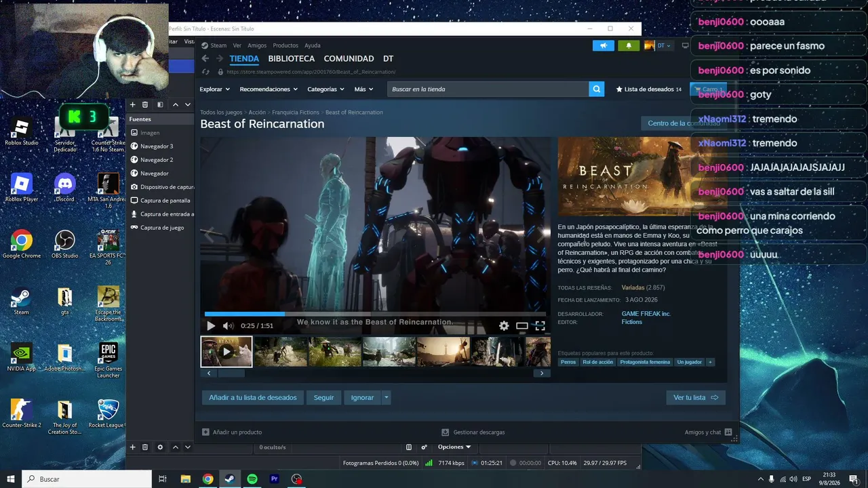Open 'Amigos y chat' panel

point(708,432)
